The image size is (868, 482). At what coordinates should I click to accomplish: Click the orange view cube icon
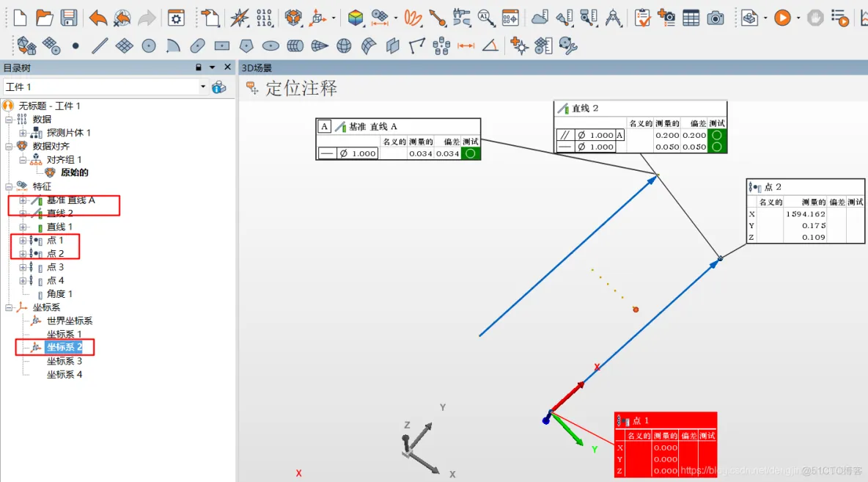coord(293,18)
